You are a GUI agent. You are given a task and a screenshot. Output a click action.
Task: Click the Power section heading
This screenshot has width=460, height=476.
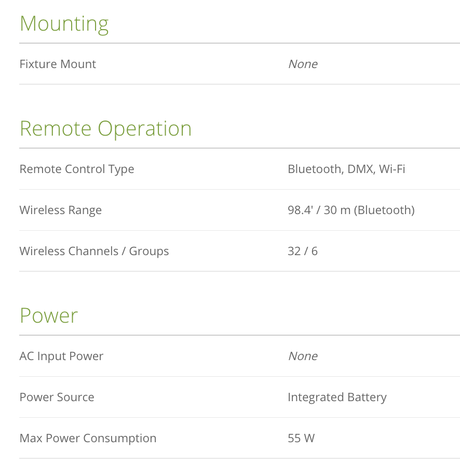(49, 315)
